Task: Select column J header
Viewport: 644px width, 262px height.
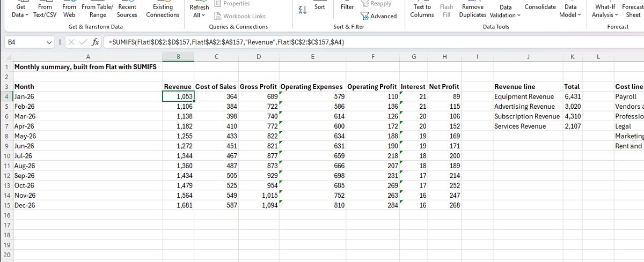Action: click(528, 56)
